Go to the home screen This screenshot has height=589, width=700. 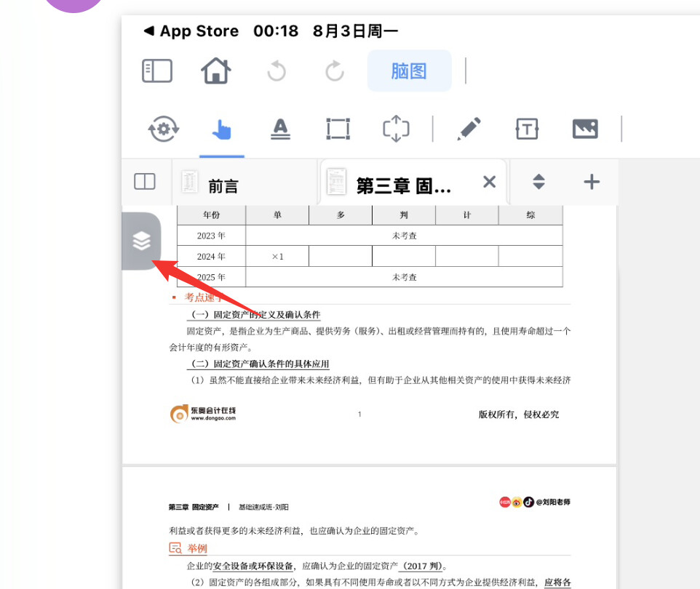216,71
